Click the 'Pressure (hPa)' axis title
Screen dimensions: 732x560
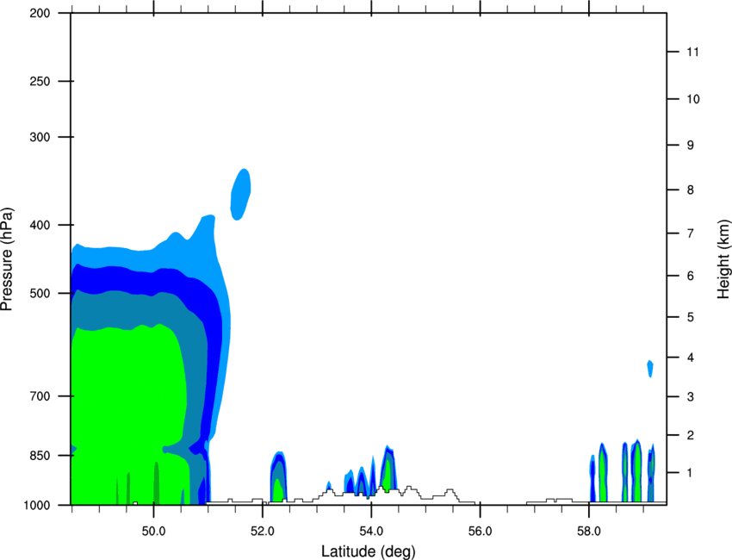tap(7, 259)
